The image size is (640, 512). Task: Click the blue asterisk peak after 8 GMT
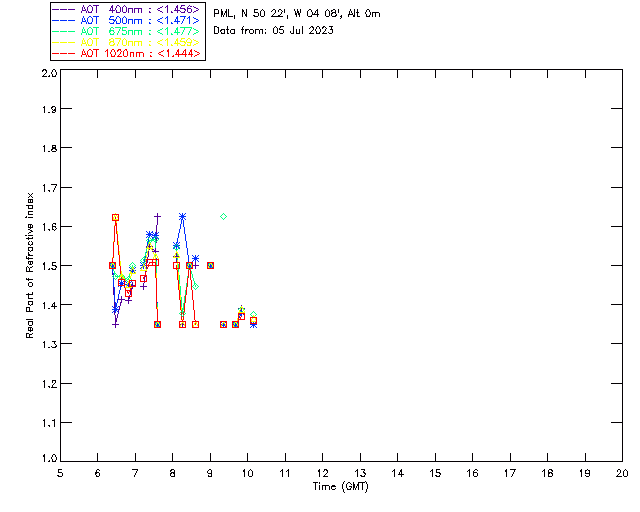(182, 216)
